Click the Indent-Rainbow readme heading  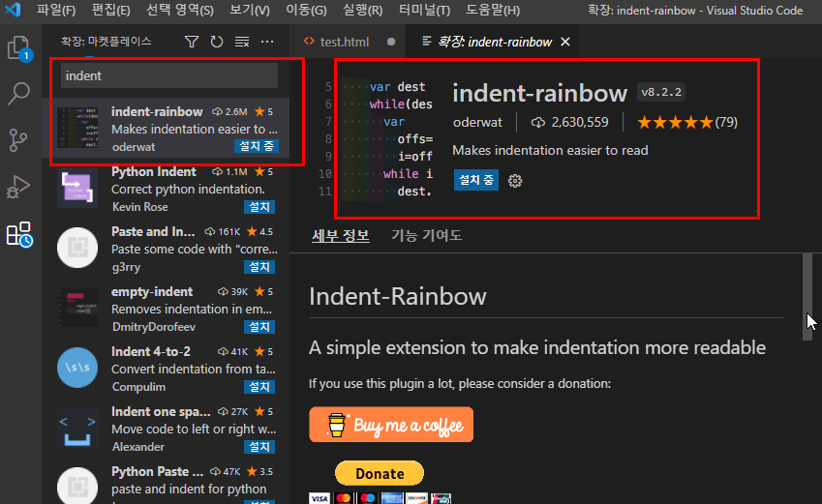coord(398,296)
